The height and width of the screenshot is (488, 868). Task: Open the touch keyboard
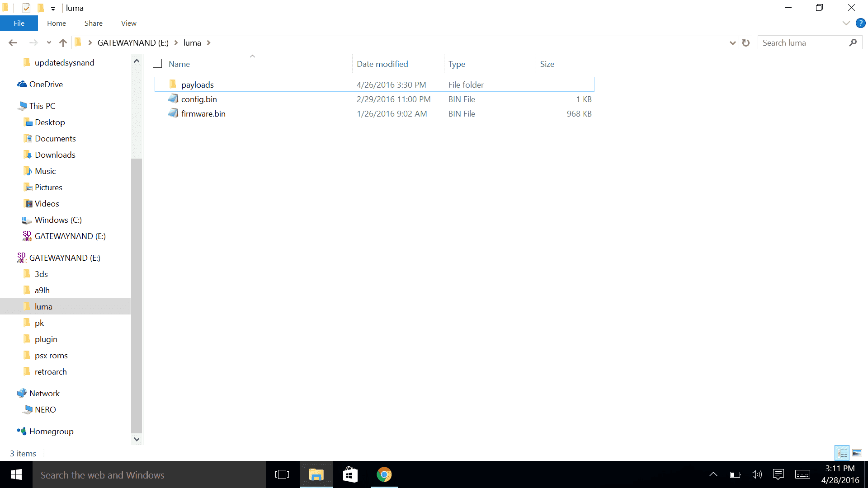tap(802, 474)
